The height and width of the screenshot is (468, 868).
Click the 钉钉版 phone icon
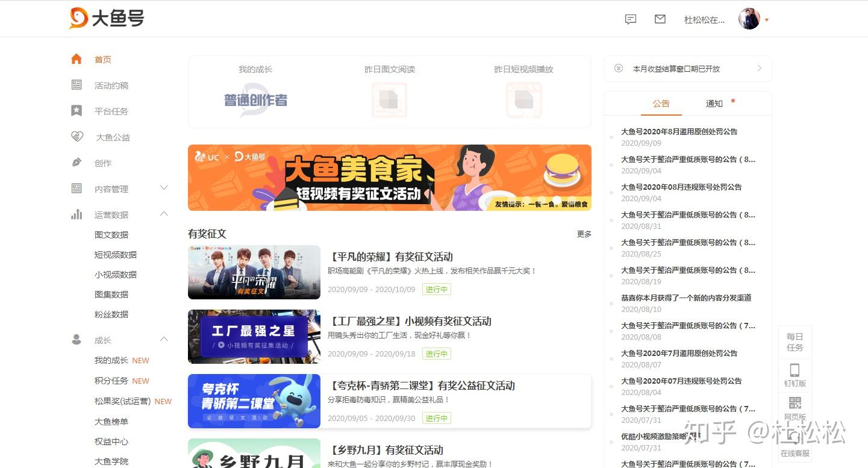pos(795,370)
